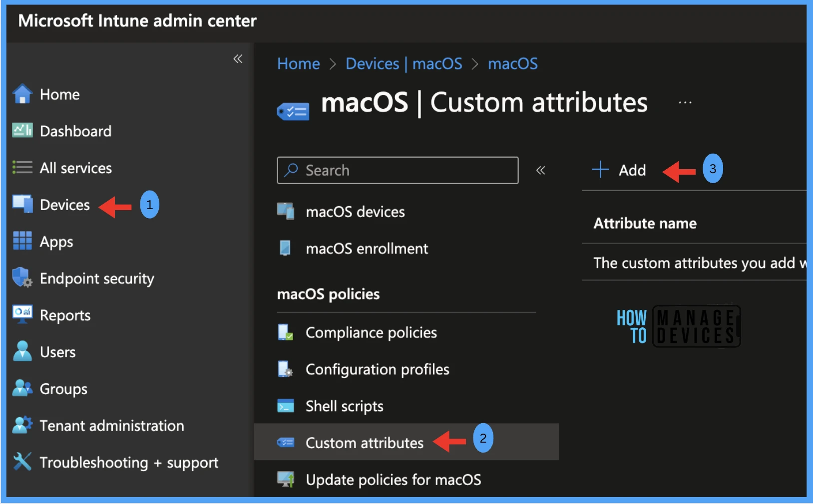Click the Reports icon in sidebar
The image size is (813, 504).
coord(22,314)
